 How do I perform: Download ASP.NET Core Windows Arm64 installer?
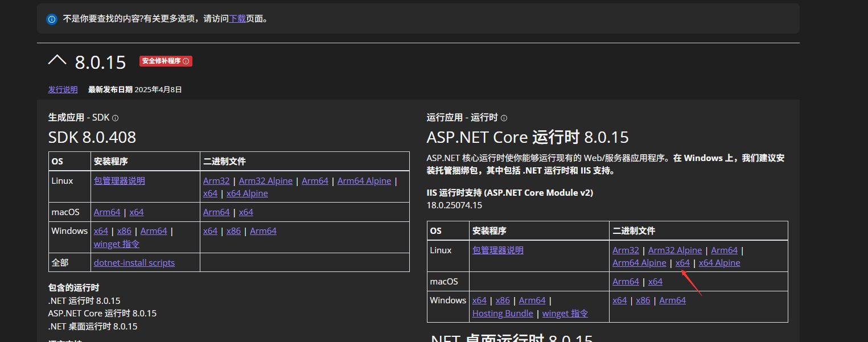click(532, 300)
